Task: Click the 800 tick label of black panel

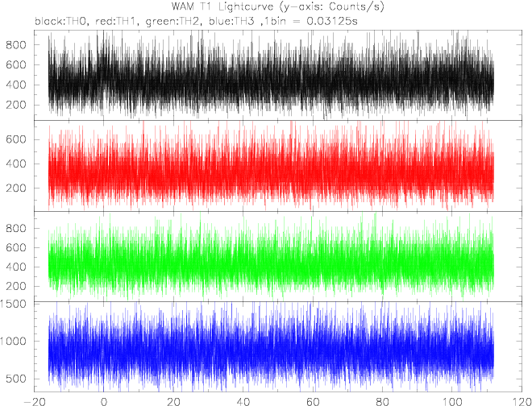Action: click(16, 45)
